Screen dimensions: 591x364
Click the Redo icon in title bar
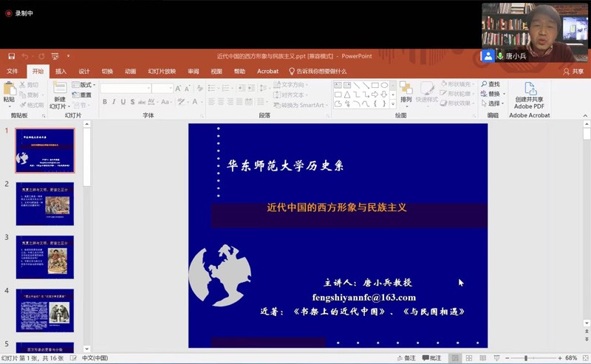coord(41,56)
